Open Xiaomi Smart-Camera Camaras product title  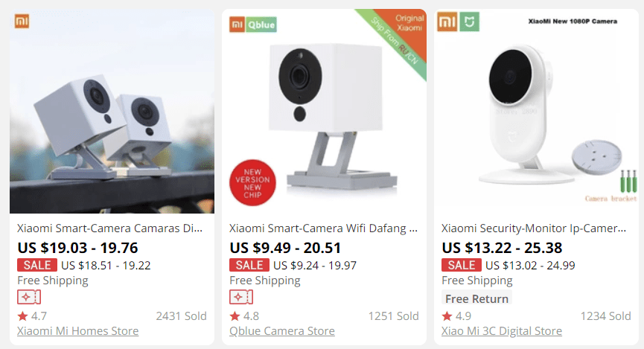(x=109, y=228)
